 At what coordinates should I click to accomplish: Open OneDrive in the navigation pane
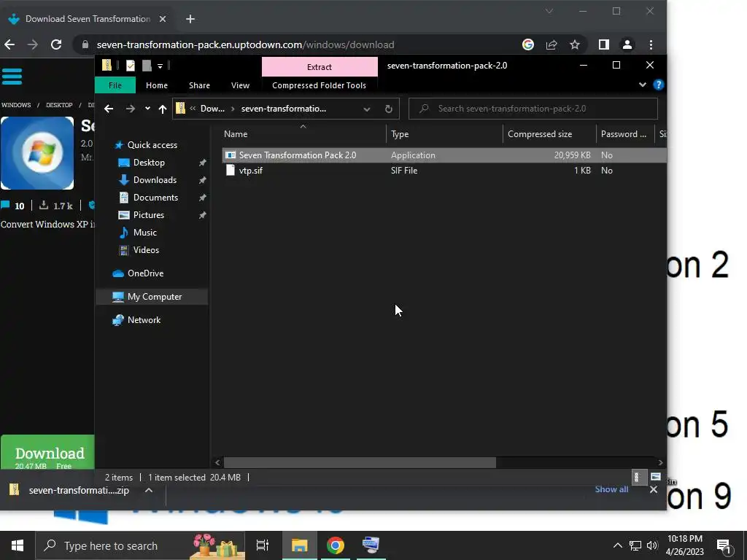(145, 273)
